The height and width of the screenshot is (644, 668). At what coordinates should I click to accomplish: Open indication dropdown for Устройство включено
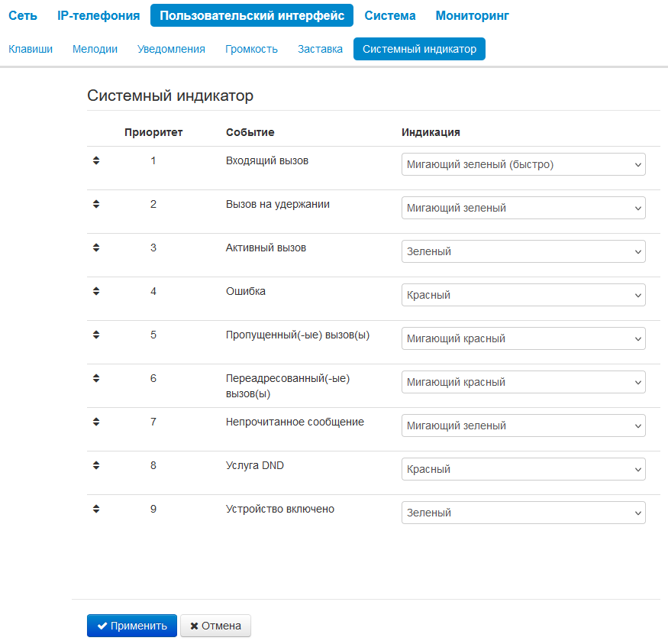click(523, 513)
